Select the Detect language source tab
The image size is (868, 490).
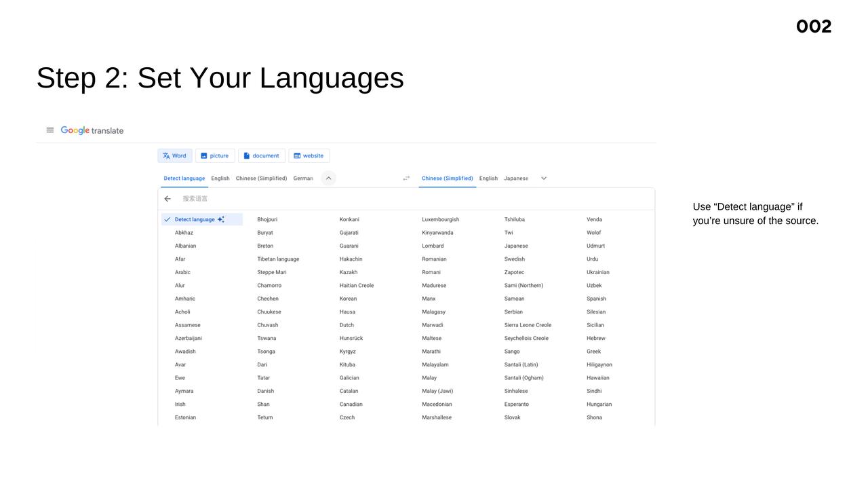pyautogui.click(x=184, y=178)
